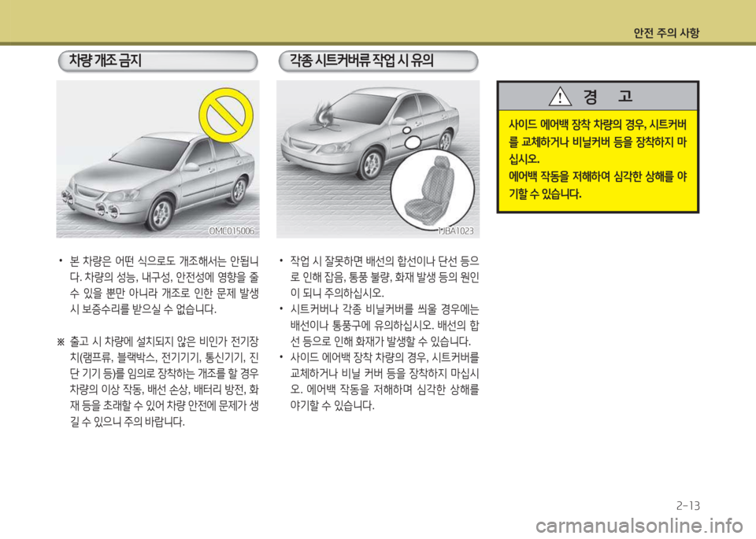Image resolution: width=756 pixels, height=539 pixels.
Task: Click the bullet starting 시트커버나 각종 비닐커버를
Action: click(379, 325)
